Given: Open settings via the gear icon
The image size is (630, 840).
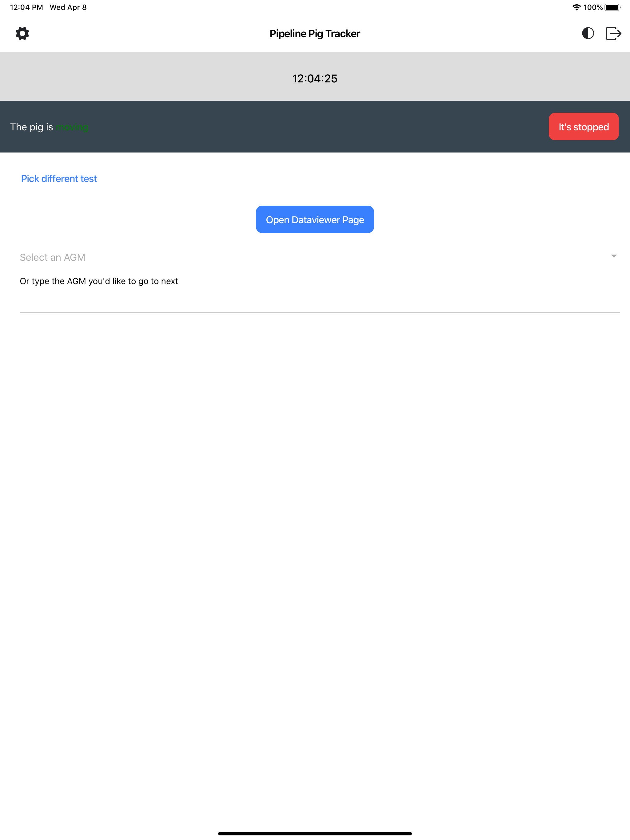Looking at the screenshot, I should [x=22, y=34].
